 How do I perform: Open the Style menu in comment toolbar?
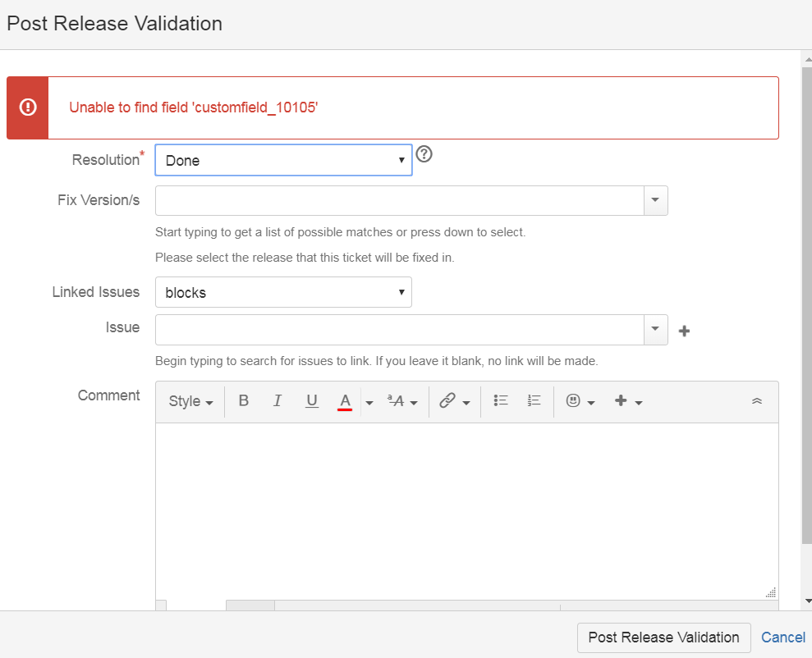(x=190, y=401)
